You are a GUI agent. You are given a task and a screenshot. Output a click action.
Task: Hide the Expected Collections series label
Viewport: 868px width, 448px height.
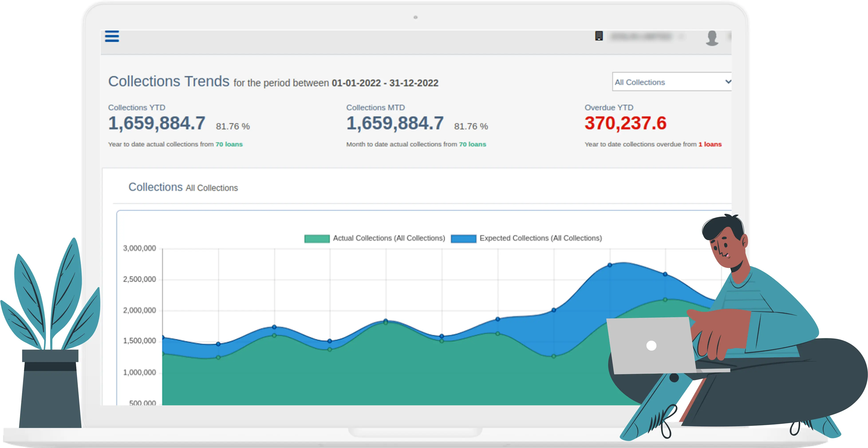coord(541,238)
